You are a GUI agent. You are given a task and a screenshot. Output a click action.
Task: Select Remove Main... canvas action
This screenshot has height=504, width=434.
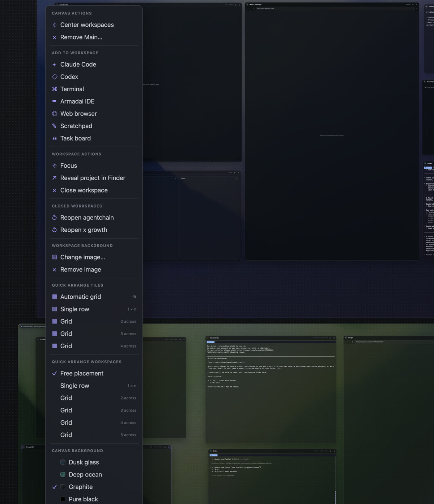click(x=94, y=37)
